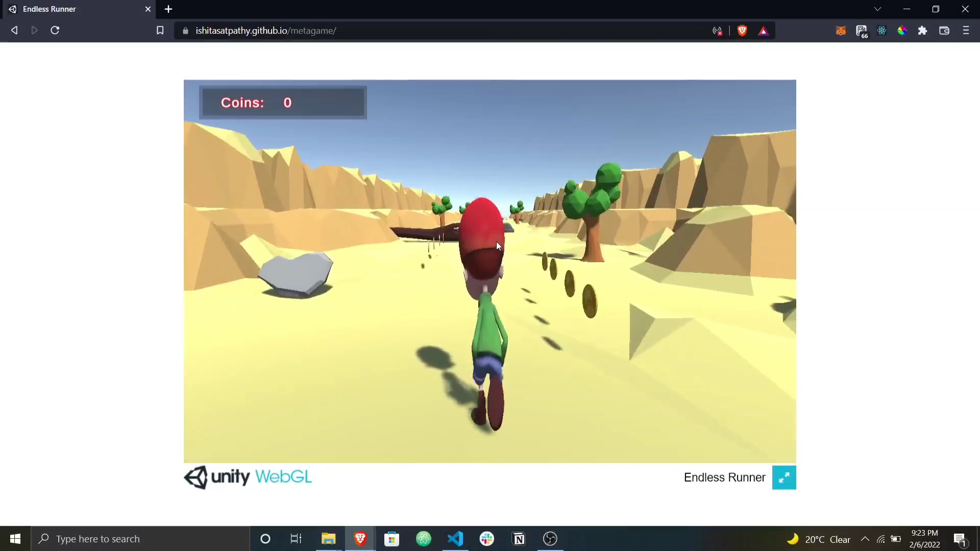Open the green circular app on taskbar

pyautogui.click(x=424, y=539)
